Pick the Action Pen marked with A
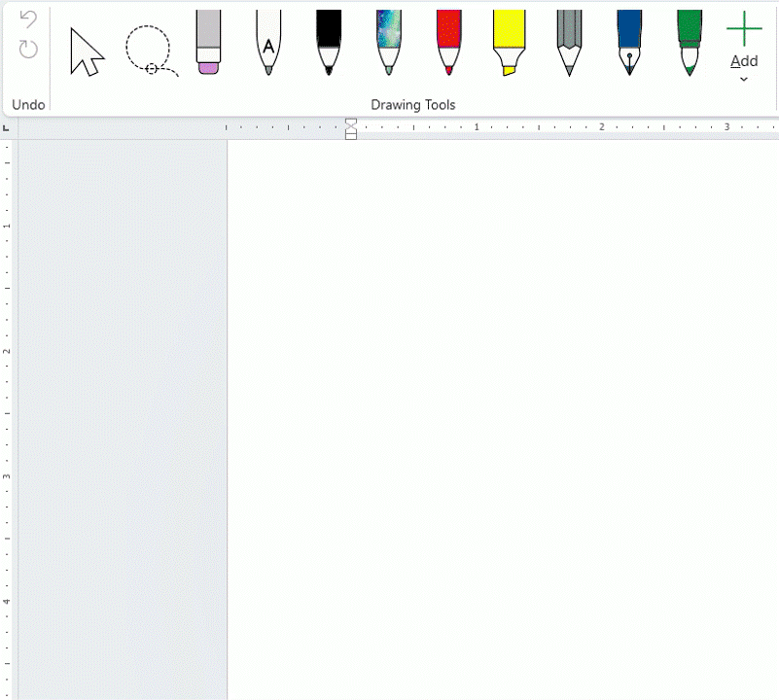Image resolution: width=779 pixels, height=700 pixels. pyautogui.click(x=268, y=43)
